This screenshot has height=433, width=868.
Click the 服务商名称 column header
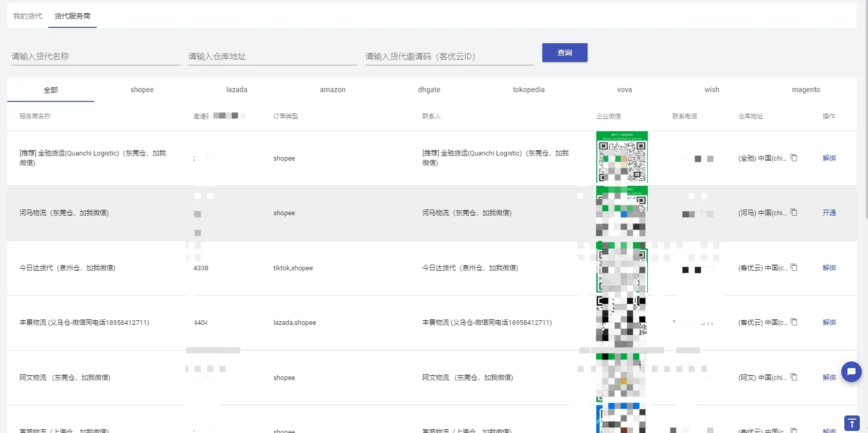tap(35, 116)
